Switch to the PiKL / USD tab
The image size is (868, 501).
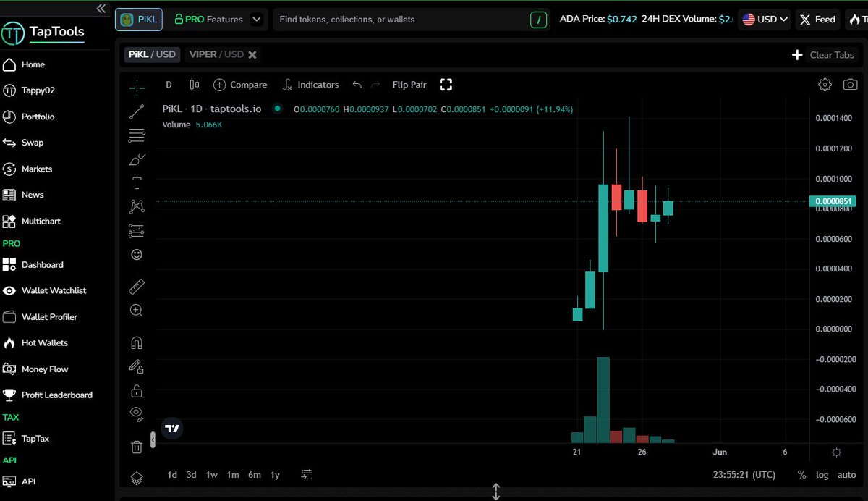(152, 54)
